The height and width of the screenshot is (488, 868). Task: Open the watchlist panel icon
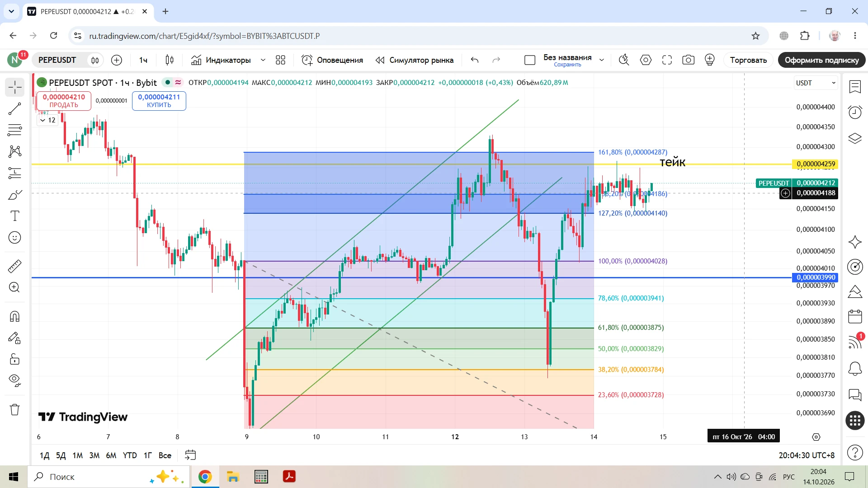click(x=855, y=87)
